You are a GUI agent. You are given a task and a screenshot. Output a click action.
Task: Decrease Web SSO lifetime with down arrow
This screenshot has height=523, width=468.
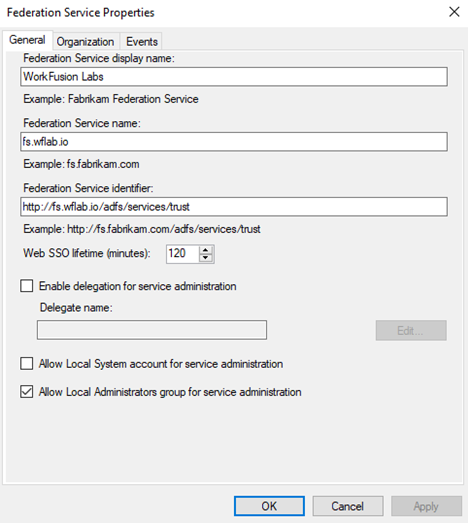point(206,258)
